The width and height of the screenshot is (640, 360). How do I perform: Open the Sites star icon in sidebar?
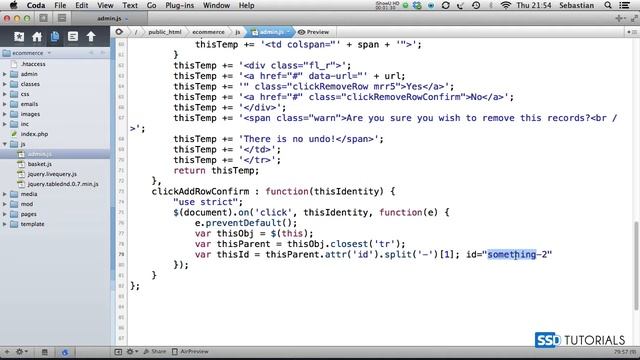click(19, 37)
